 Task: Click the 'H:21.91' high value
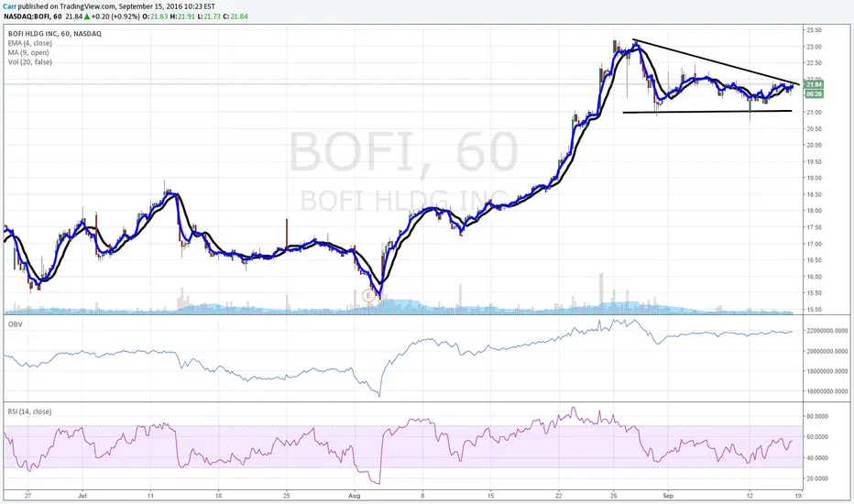pyautogui.click(x=182, y=16)
